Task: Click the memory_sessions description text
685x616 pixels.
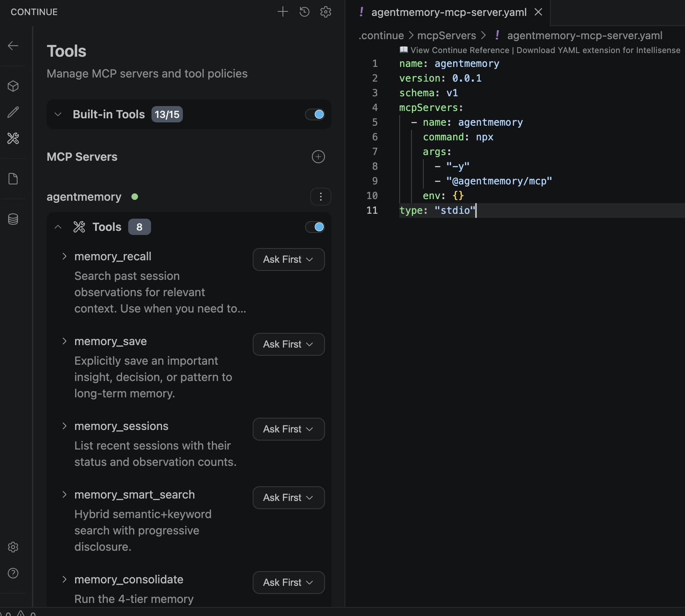Action: pyautogui.click(x=155, y=454)
